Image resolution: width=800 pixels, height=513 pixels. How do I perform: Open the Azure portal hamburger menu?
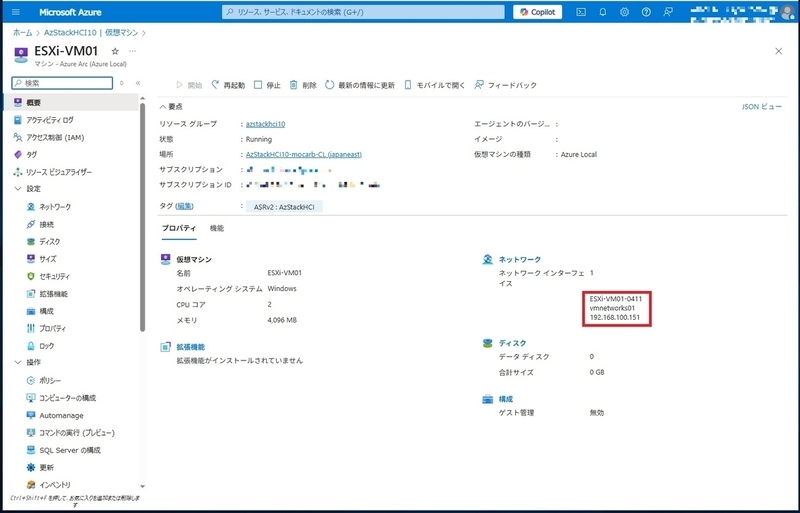coord(16,12)
